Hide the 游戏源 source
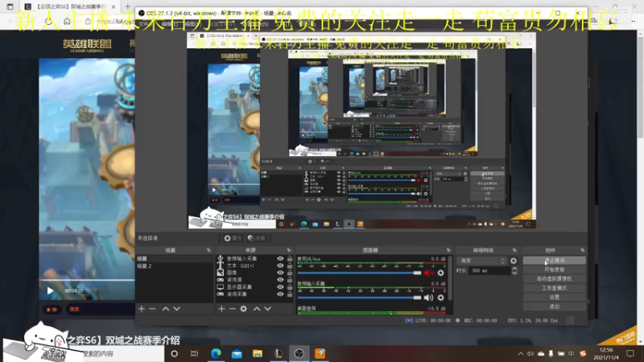644x362 pixels. click(280, 280)
